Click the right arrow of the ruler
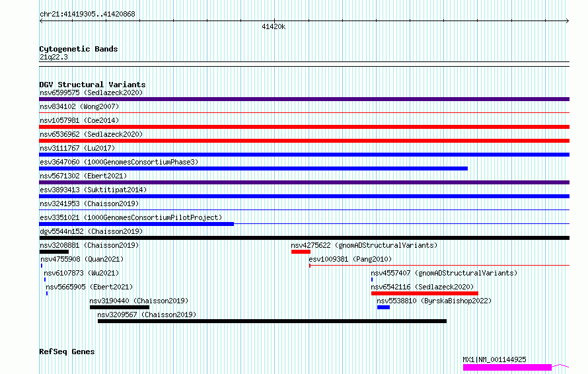 pos(568,21)
